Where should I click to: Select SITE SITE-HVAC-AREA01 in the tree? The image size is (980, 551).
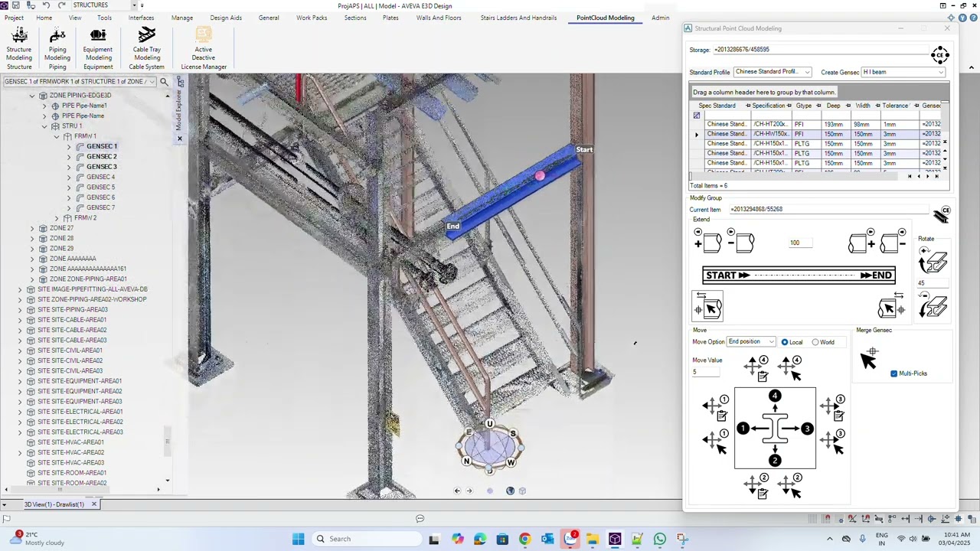(x=70, y=442)
